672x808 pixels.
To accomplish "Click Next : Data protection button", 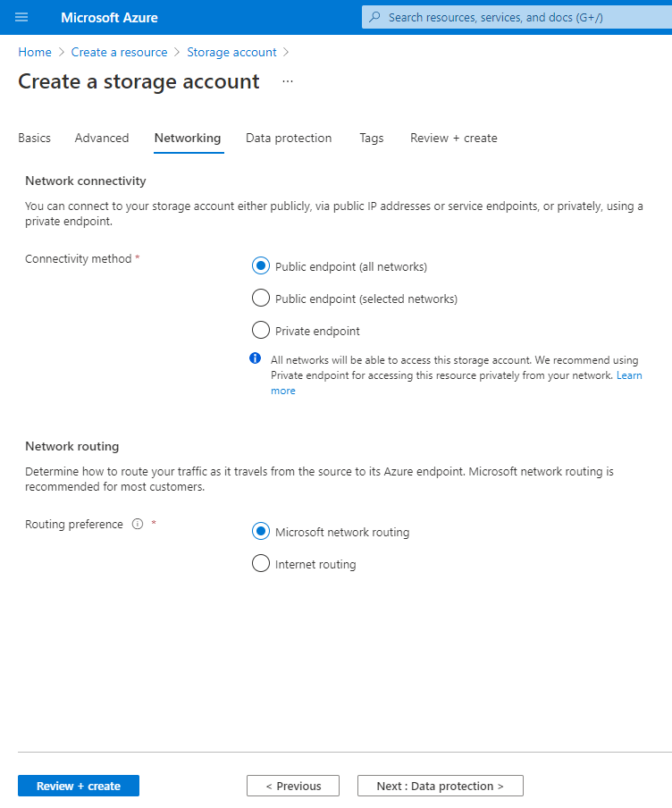I will pyautogui.click(x=440, y=786).
